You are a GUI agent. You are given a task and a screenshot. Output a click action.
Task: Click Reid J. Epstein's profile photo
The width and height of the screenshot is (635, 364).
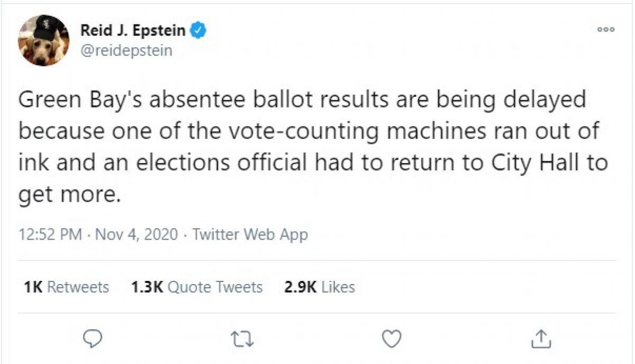tap(44, 40)
